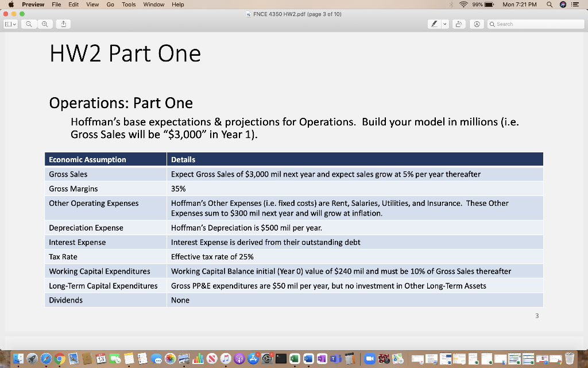This screenshot has height=368, width=588.
Task: Open Photo Booth from the dock
Action: (x=384, y=359)
